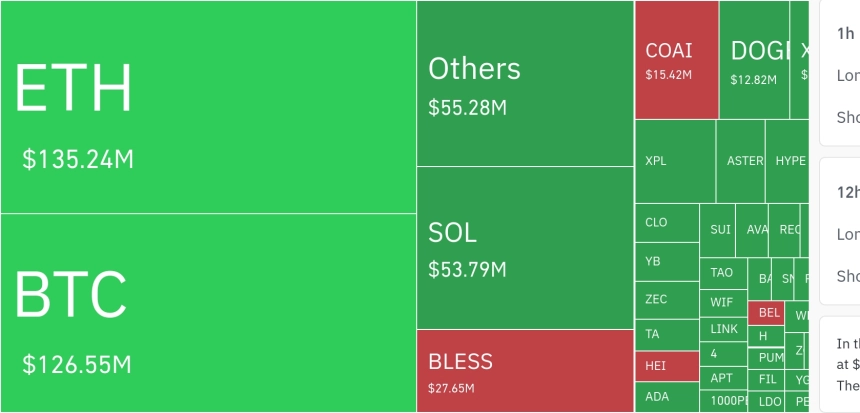Viewport: 860px width, 413px height.
Task: Click the WIF tile
Action: [x=722, y=301]
